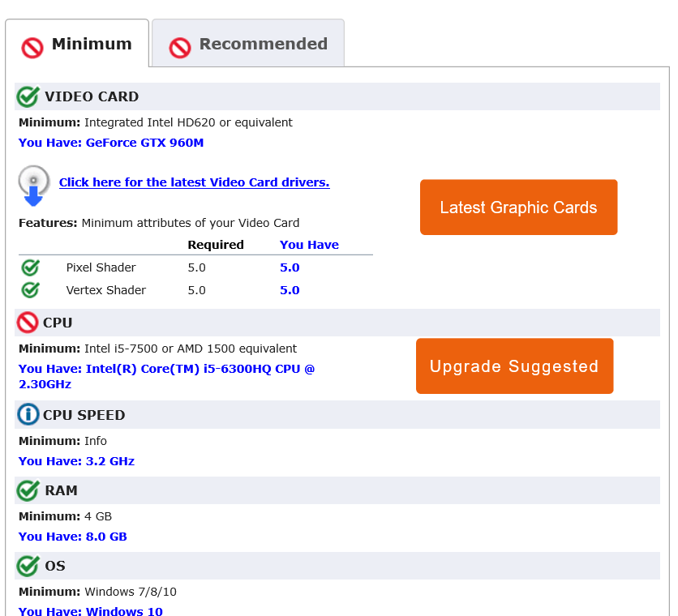This screenshot has height=616, width=678.
Task: Click the 'Features: Minimum attributes' line
Action: point(159,223)
